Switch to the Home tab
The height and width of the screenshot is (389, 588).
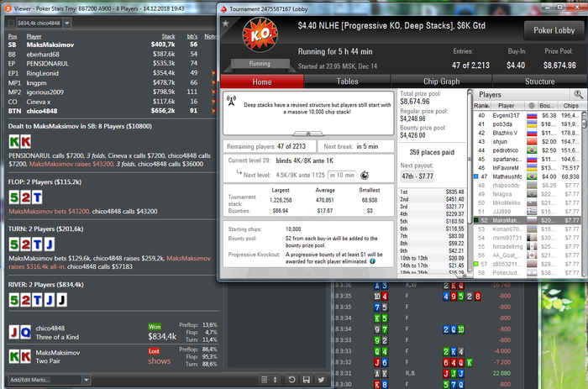262,81
